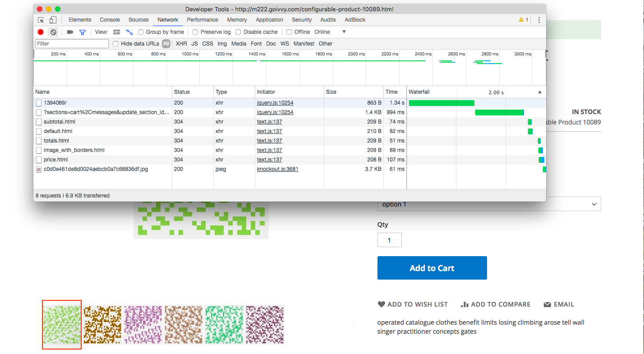644x354 pixels.
Task: Click the Add to Compare chart icon
Action: (465, 304)
